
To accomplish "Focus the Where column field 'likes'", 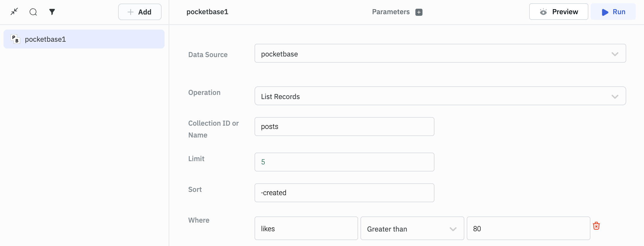I will click(306, 229).
